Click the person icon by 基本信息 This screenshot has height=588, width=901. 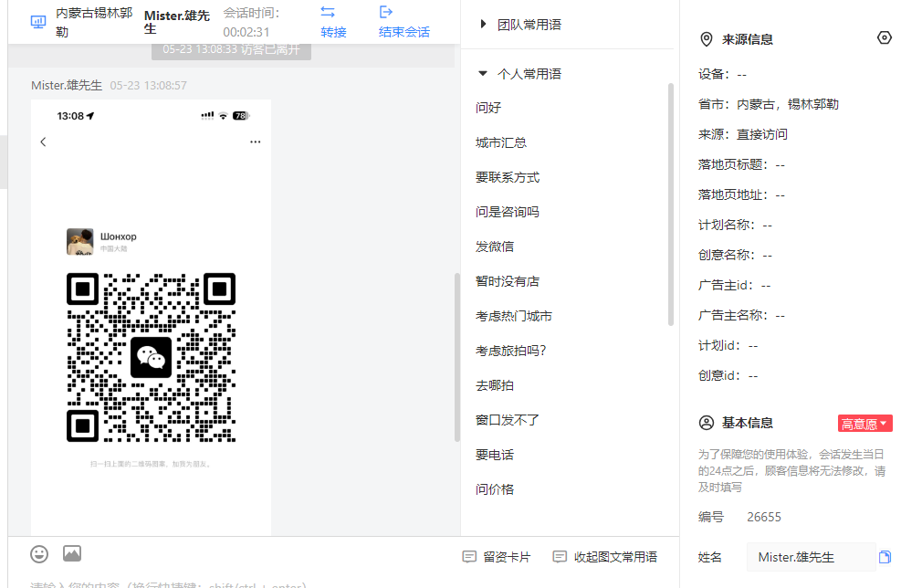click(x=707, y=423)
